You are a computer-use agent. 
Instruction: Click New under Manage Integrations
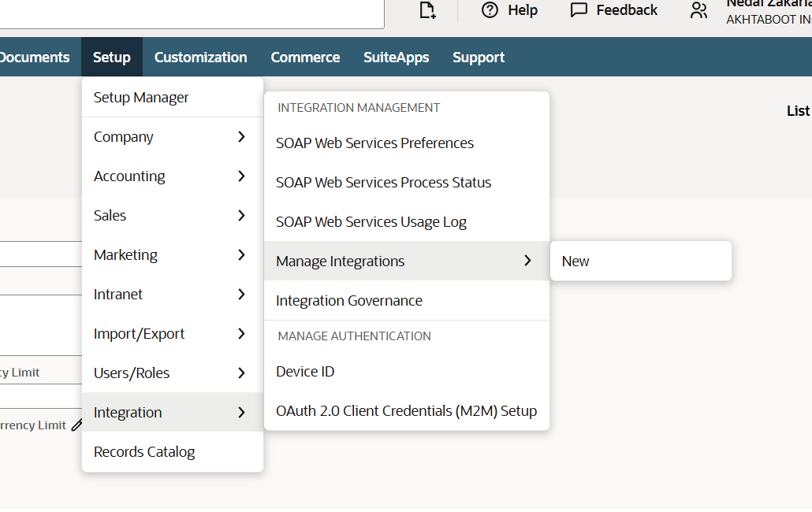coord(641,262)
